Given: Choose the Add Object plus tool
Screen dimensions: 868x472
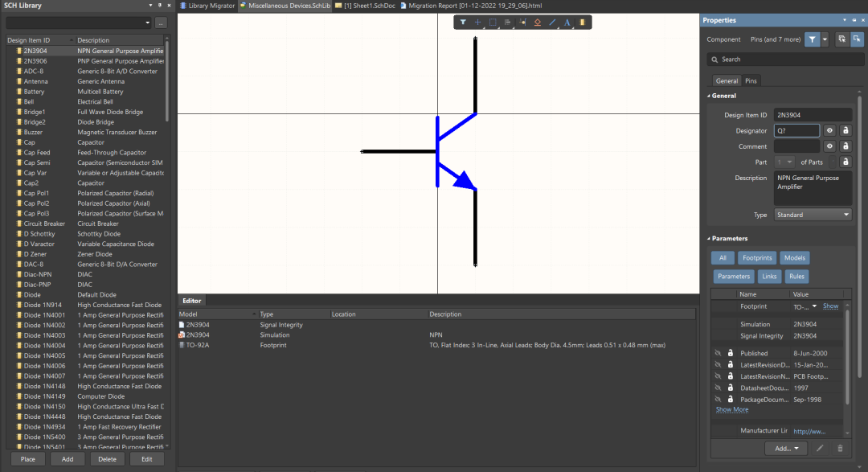Looking at the screenshot, I should pyautogui.click(x=477, y=23).
